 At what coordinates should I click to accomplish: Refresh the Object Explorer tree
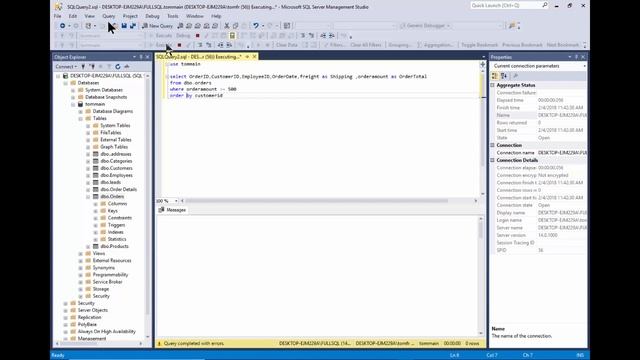point(118,66)
